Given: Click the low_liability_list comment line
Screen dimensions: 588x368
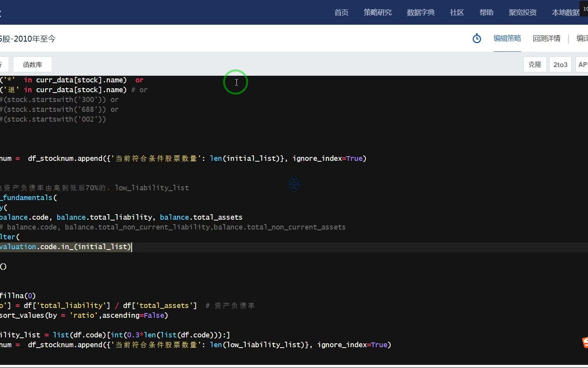Looking at the screenshot, I should click(x=94, y=188).
